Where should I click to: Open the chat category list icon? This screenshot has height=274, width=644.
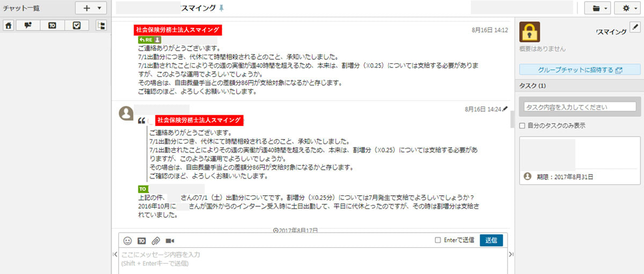(x=101, y=25)
